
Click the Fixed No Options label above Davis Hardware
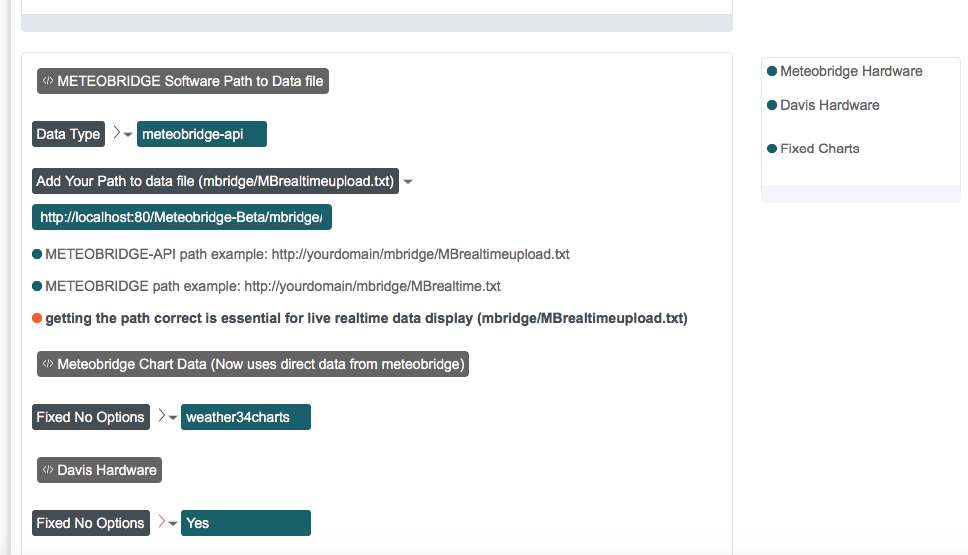tap(90, 417)
